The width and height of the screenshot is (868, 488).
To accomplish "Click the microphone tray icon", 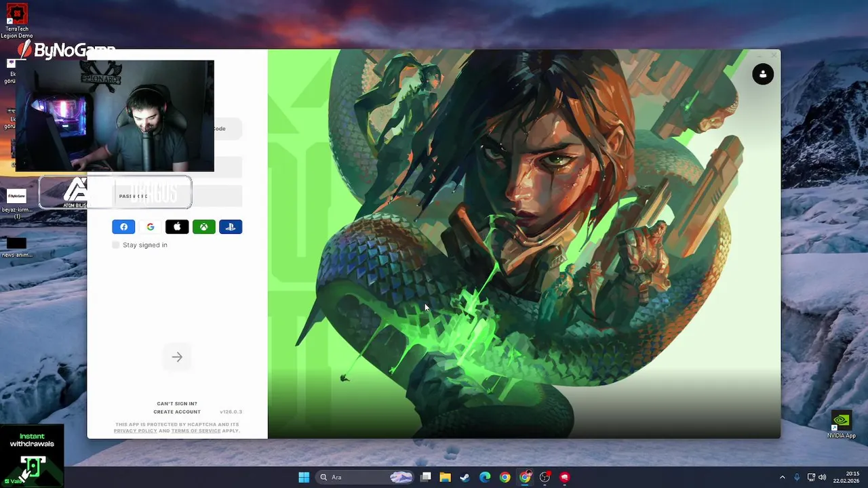I will tap(797, 477).
